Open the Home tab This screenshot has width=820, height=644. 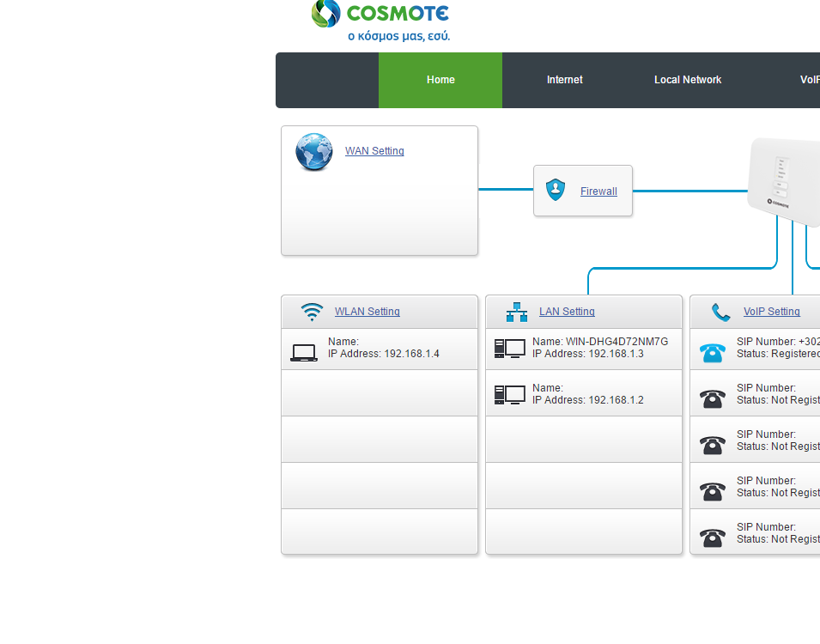[440, 80]
